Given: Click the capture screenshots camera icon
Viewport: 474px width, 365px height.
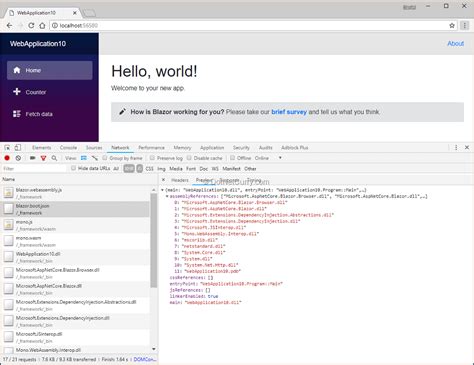Looking at the screenshot, I should click(33, 158).
